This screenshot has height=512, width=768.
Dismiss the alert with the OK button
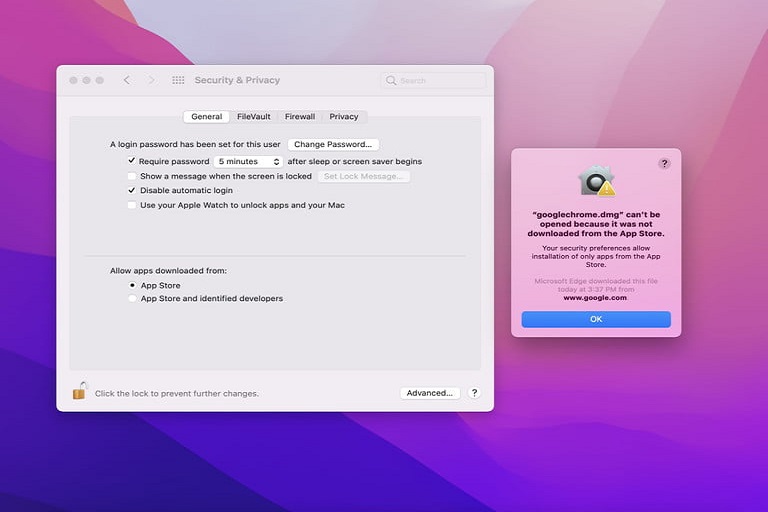pos(596,319)
